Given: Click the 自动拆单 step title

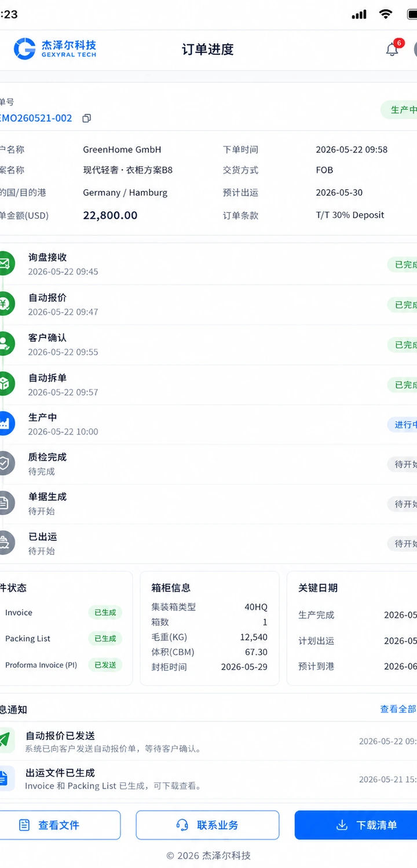Looking at the screenshot, I should [x=47, y=378].
